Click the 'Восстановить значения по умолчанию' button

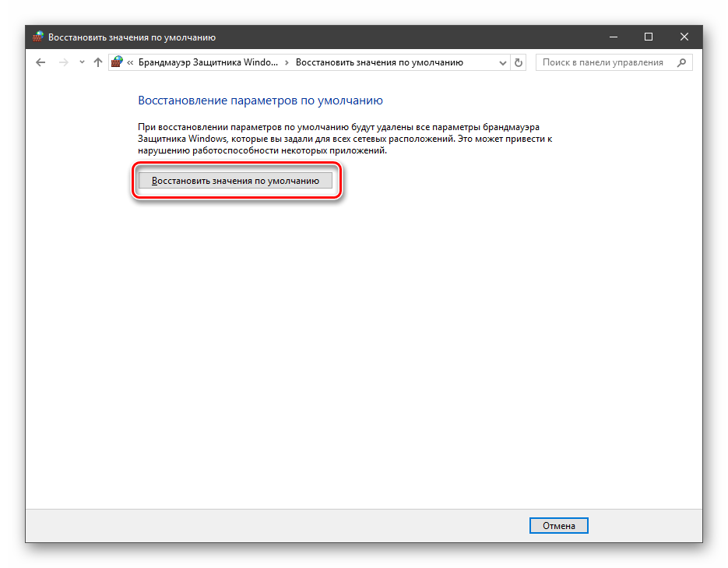[x=235, y=181]
